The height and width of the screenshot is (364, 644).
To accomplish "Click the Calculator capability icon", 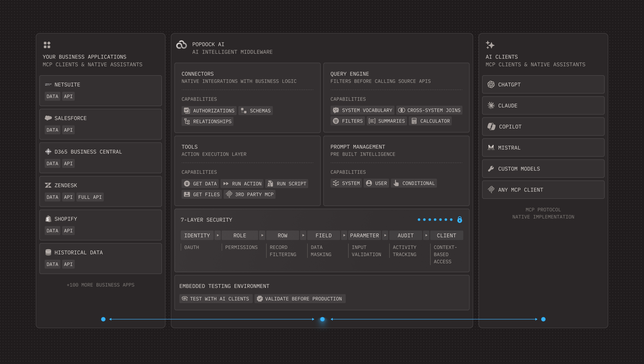I will point(414,121).
